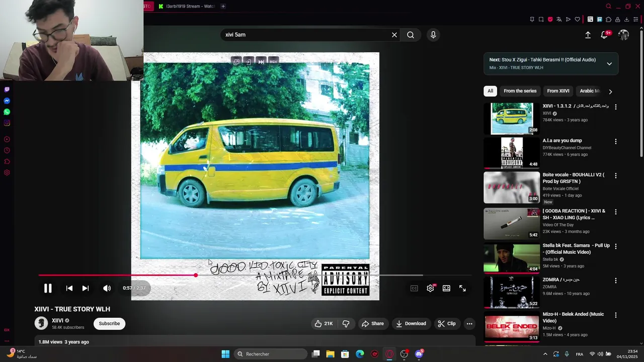Add page to bookmarks with heart icon
The width and height of the screenshot is (644, 362).
pyautogui.click(x=578, y=20)
